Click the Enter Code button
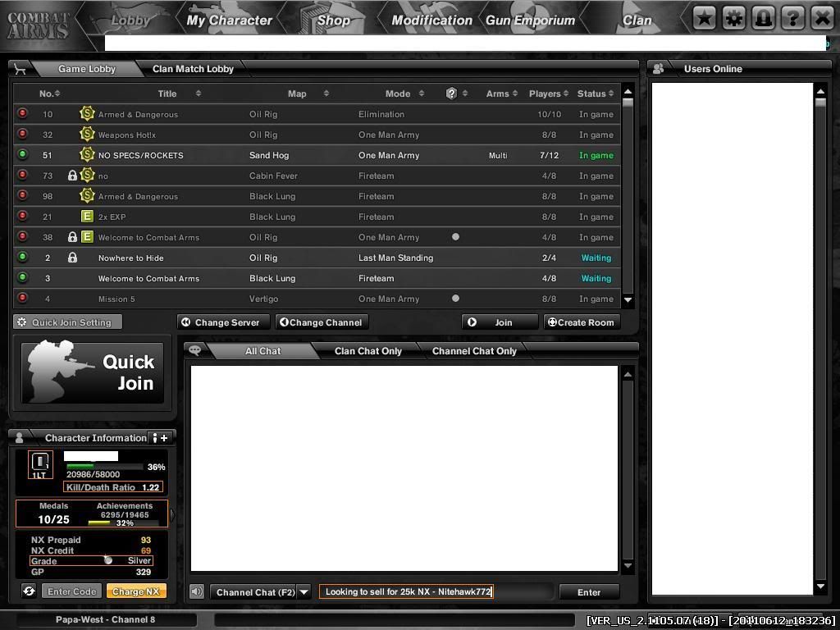Image resolution: width=840 pixels, height=630 pixels. point(72,591)
